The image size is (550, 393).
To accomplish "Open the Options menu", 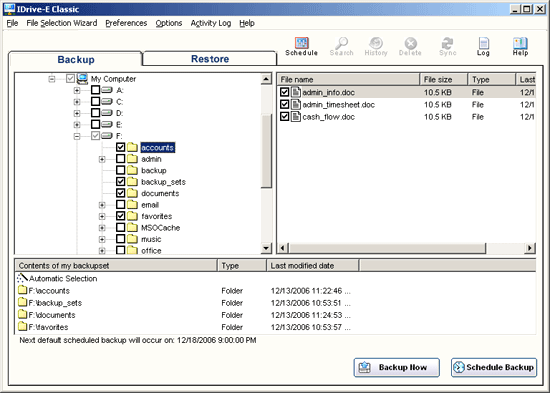I will click(169, 23).
